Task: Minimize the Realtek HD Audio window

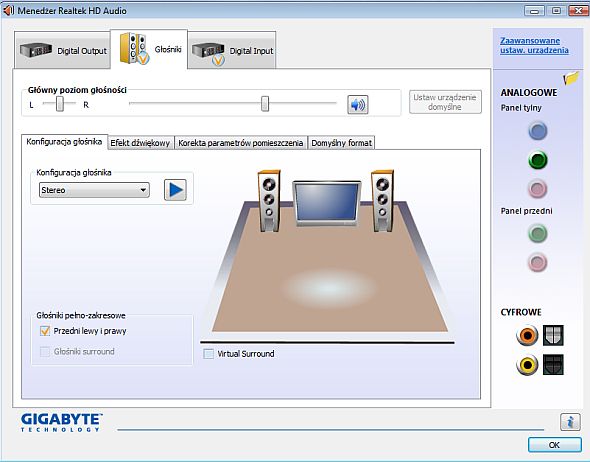Action: [x=534, y=11]
